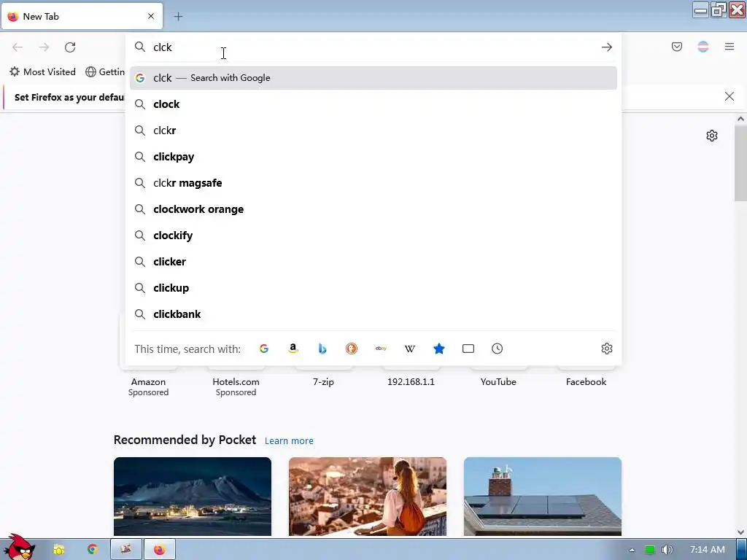Open Save to Pocket icon
Viewport: 747px width, 560px height.
point(677,47)
